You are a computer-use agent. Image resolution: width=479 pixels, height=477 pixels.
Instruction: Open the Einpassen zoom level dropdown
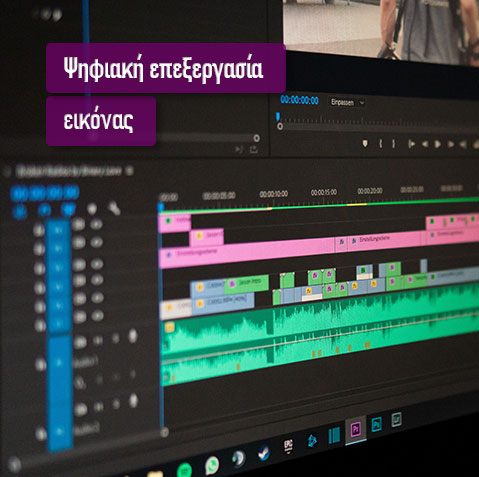[347, 102]
